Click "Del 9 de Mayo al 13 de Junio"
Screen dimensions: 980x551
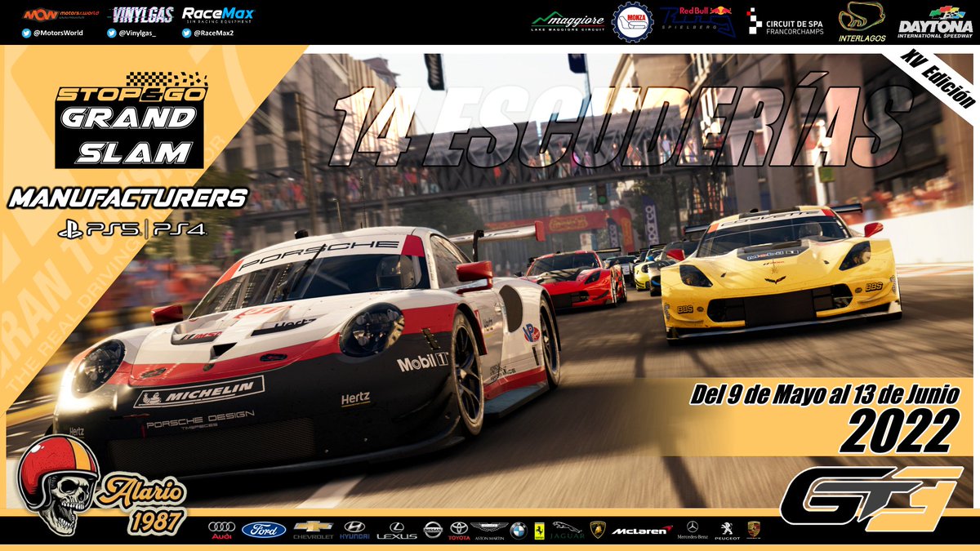823,395
